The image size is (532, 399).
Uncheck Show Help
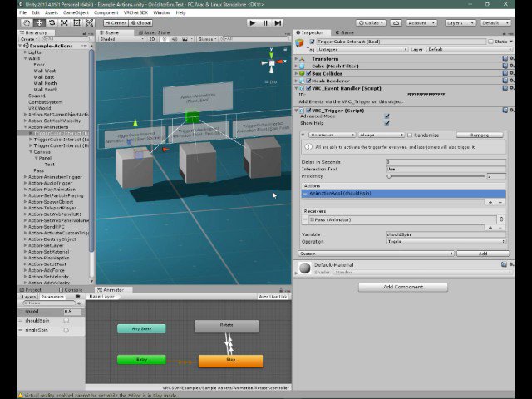(387, 123)
